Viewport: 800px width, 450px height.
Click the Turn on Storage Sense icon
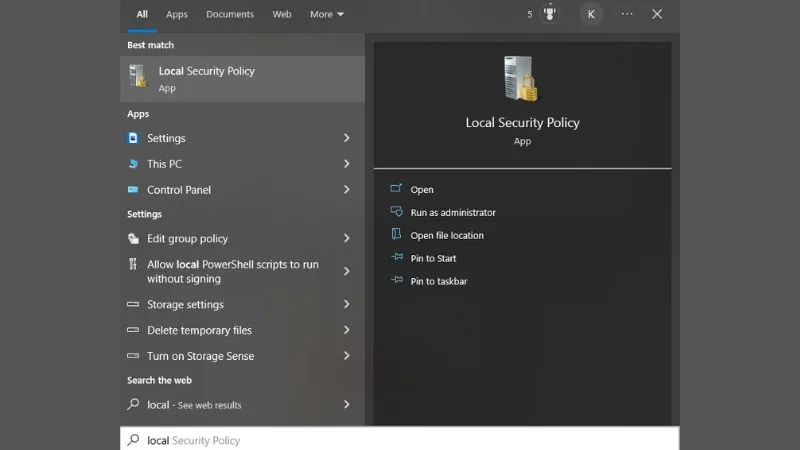pos(133,356)
